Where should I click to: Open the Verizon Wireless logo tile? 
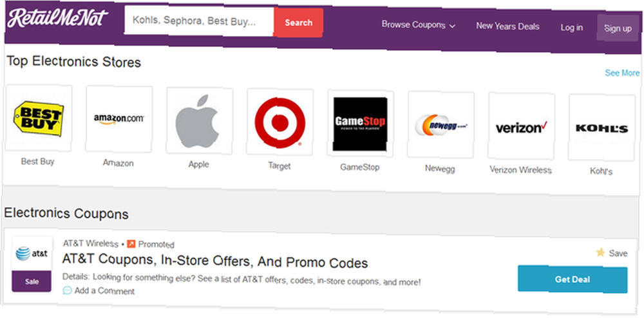(521, 127)
